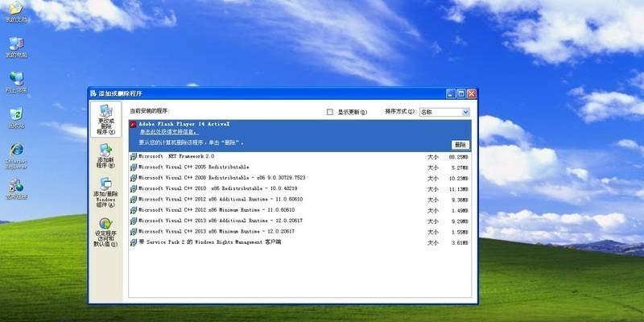This screenshot has width=644, height=322.
Task: Click the icon beside Visual C++ 2012 Minimum Runtime
Action: point(133,210)
